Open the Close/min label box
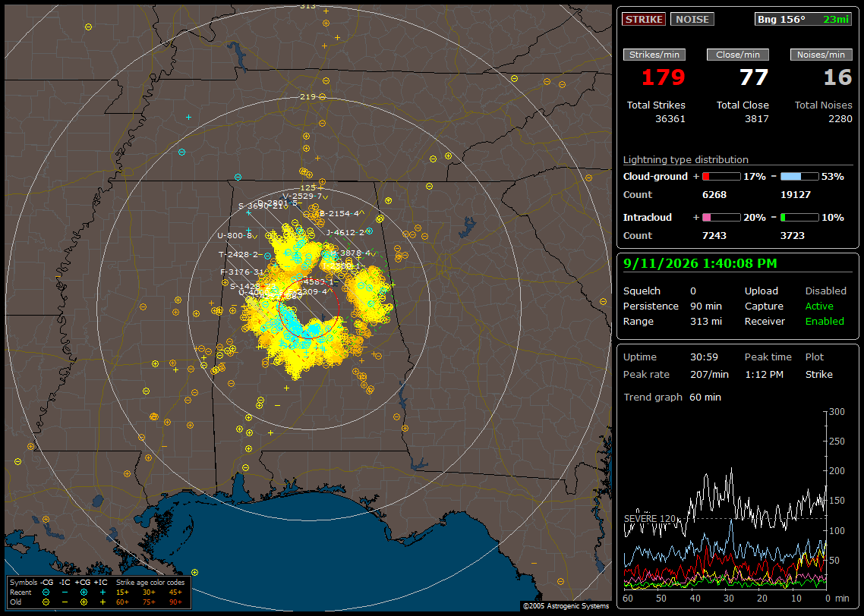Screen dimensions: 864x616 738,55
